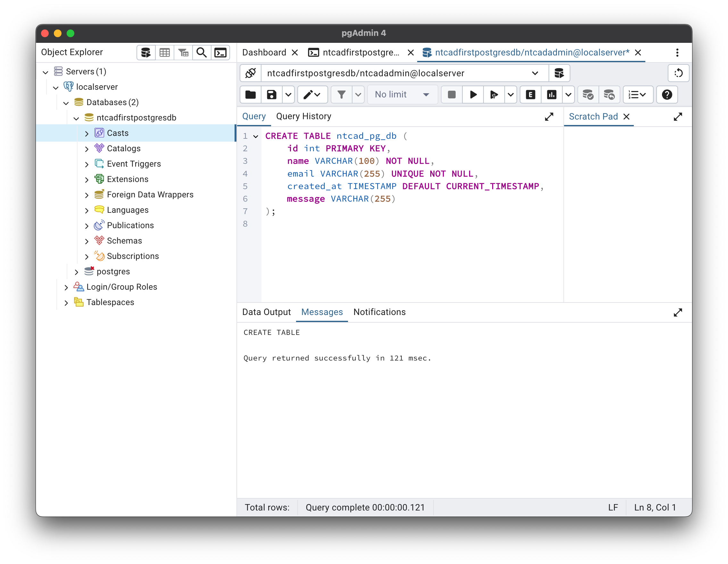The width and height of the screenshot is (728, 564).
Task: Launch the PSQL Tool terminal icon
Action: 220,52
